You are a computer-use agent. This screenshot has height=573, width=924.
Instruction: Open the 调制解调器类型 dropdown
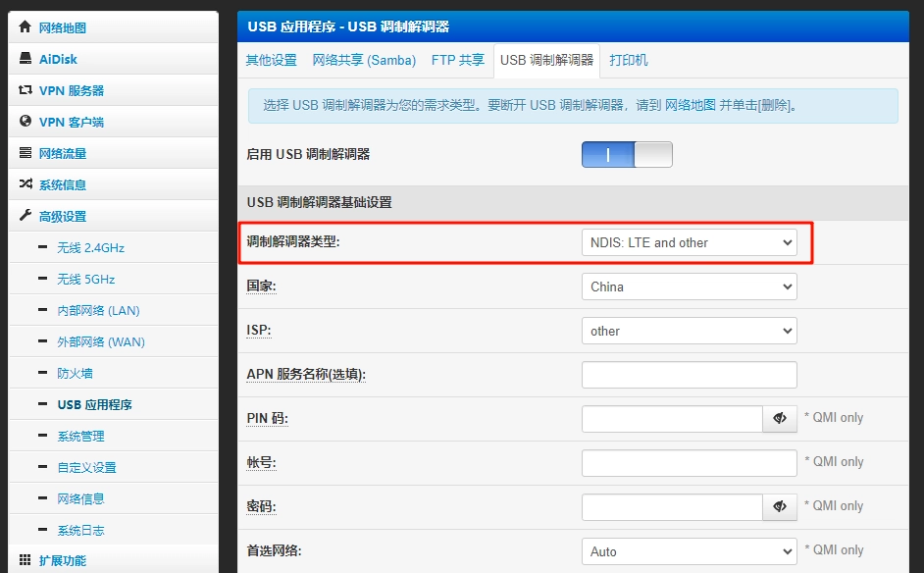coord(690,242)
